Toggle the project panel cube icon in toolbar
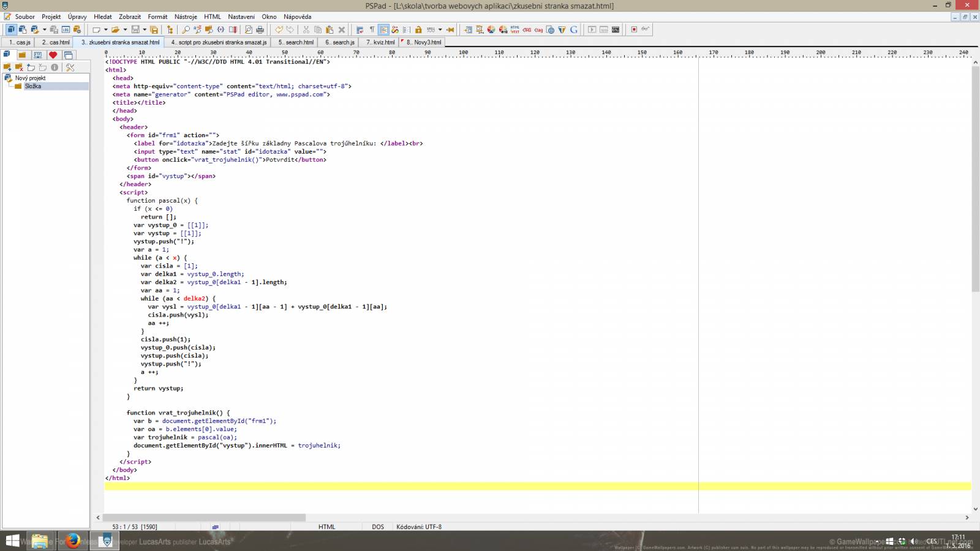 11,29
